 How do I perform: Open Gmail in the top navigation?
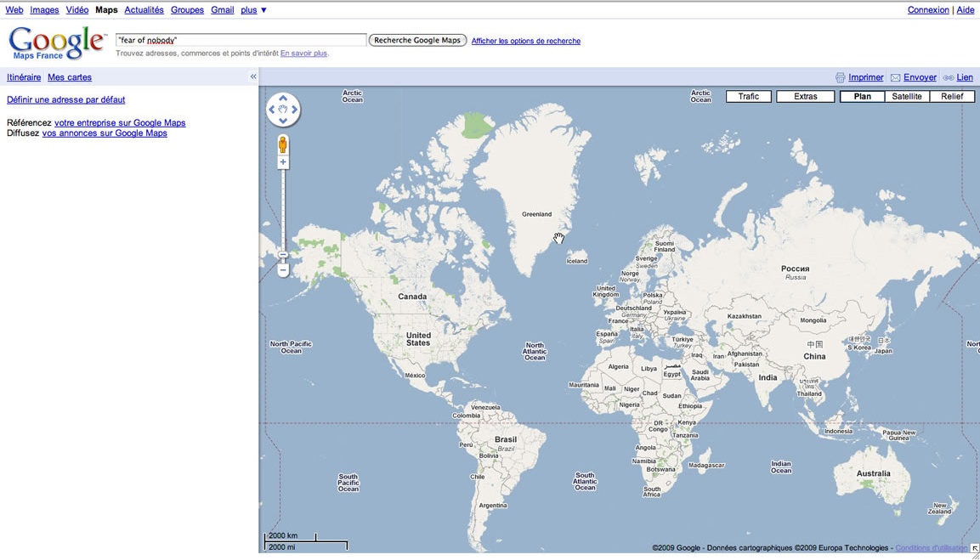(223, 10)
